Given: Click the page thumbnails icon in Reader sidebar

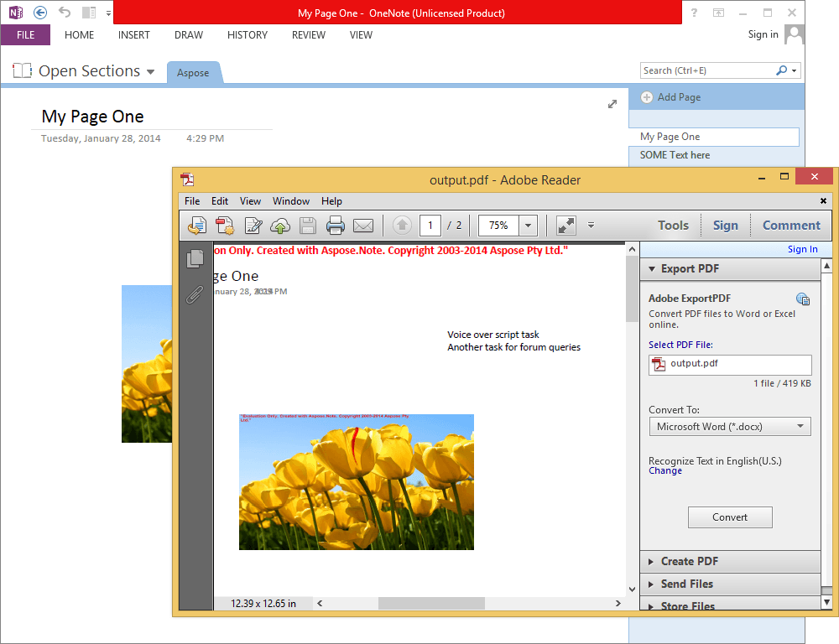Looking at the screenshot, I should [195, 258].
